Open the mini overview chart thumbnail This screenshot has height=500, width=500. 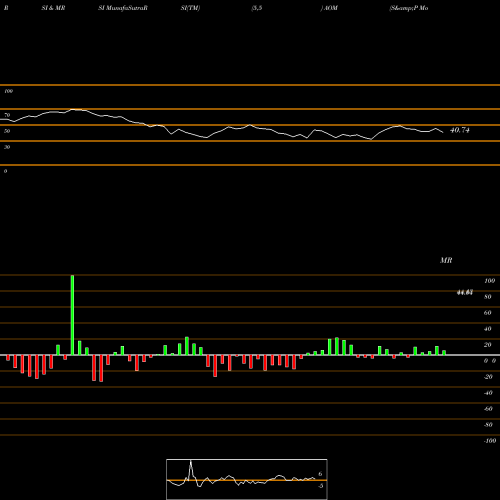[247, 479]
